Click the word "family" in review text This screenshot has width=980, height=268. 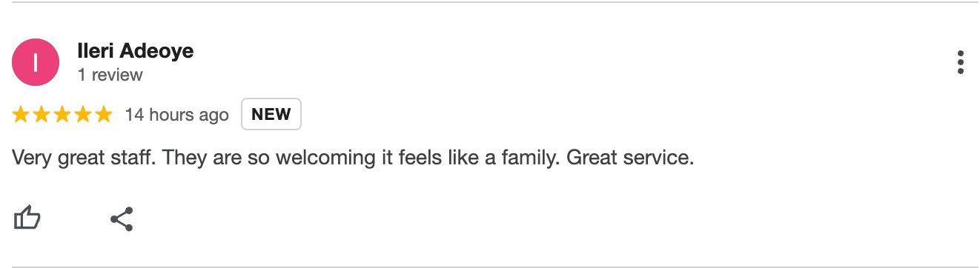[x=530, y=158]
